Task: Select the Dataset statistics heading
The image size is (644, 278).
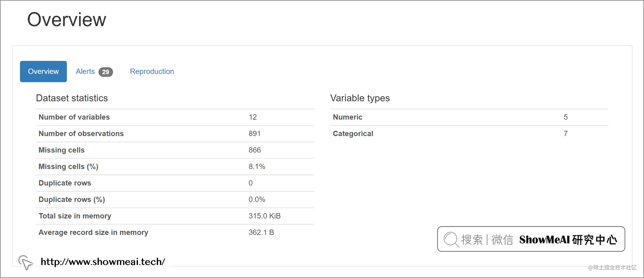Action: [x=72, y=98]
